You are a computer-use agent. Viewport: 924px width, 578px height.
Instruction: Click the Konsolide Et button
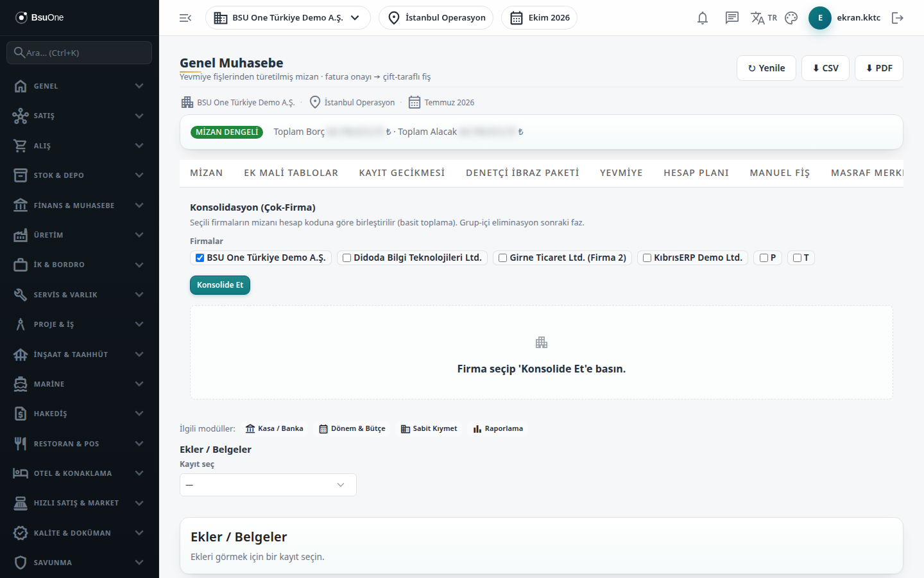pyautogui.click(x=220, y=285)
